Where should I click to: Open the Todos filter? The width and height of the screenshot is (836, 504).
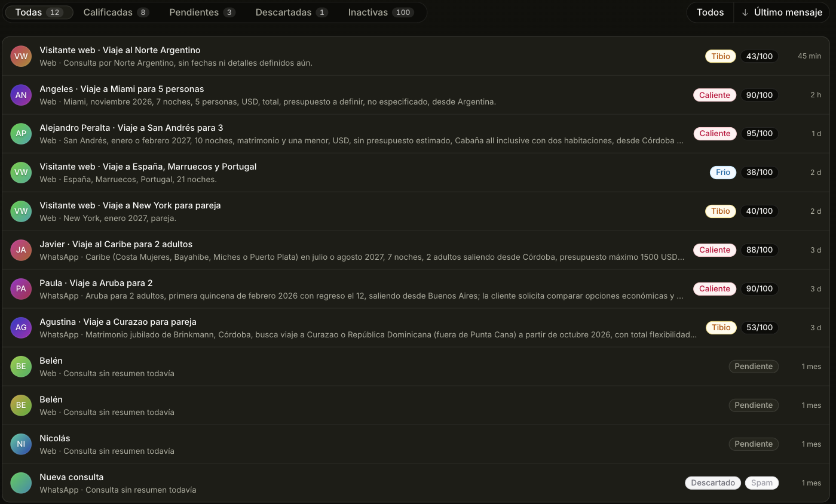click(711, 13)
